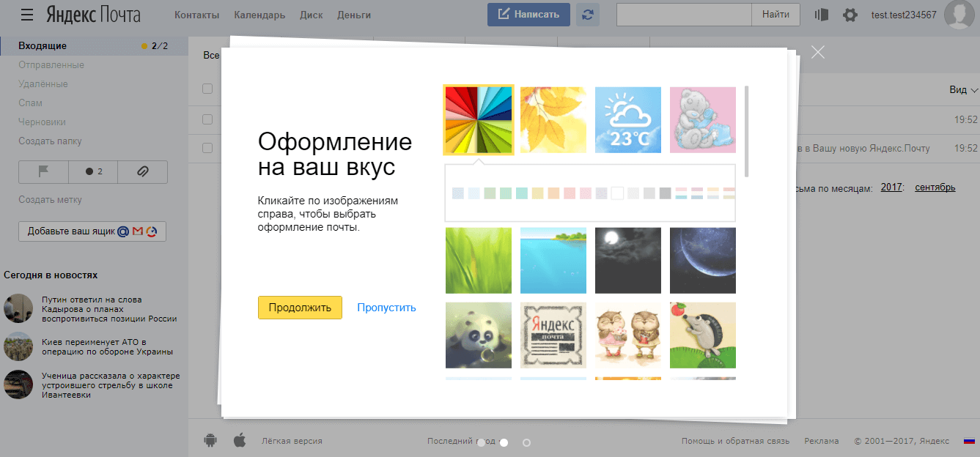Click the Продолжить button
This screenshot has height=457, width=980.
300,308
